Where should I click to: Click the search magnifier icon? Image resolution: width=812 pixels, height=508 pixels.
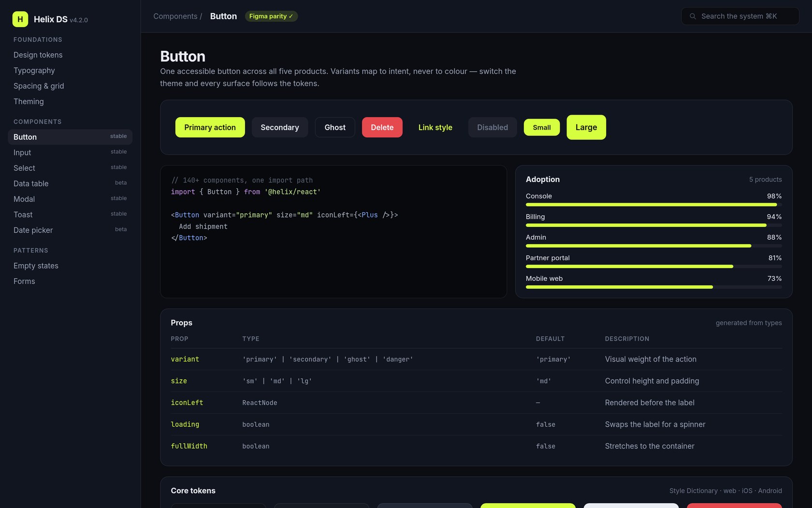pyautogui.click(x=693, y=16)
